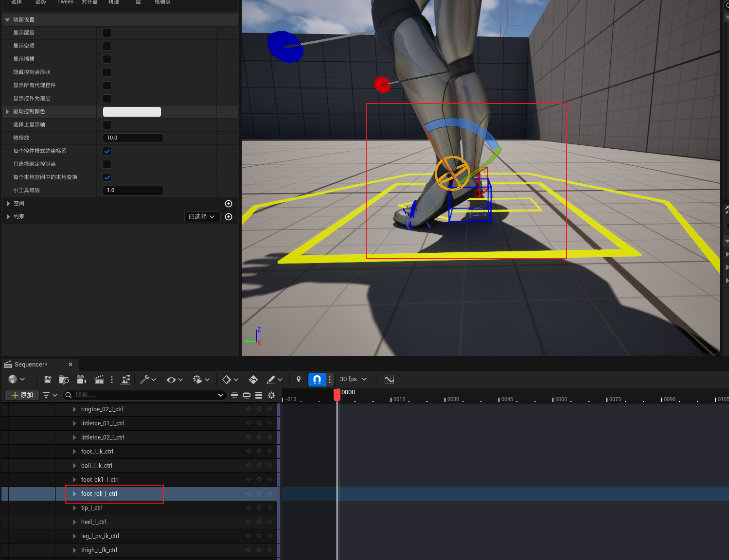729x560 pixels.
Task: Select the foot_l_ik_ctrl track
Action: (x=97, y=452)
